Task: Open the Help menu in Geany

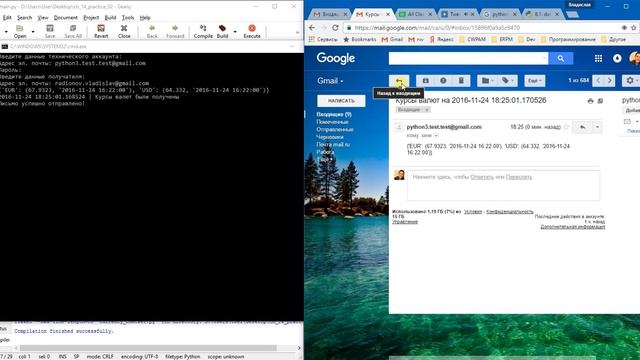Action: pos(145,18)
